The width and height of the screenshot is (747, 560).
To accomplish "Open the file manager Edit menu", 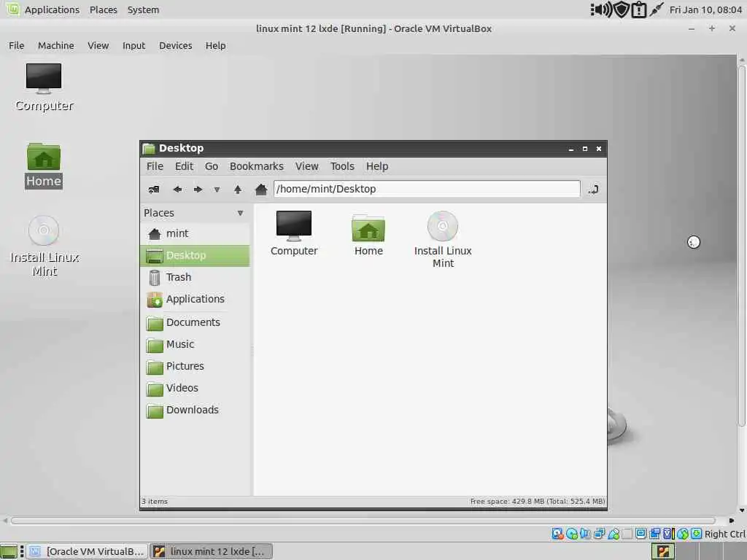I will [x=184, y=166].
